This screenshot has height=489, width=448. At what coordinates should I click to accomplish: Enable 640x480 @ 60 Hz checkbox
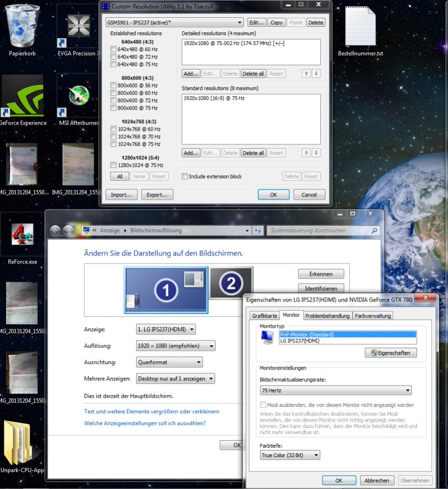pos(113,49)
